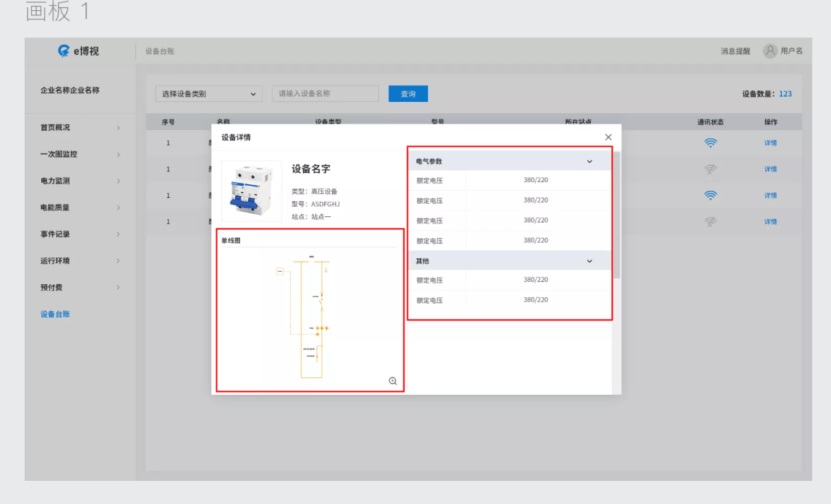The width and height of the screenshot is (831, 504).
Task: Click the magnifier zoom icon on single-line diagram
Action: (393, 381)
